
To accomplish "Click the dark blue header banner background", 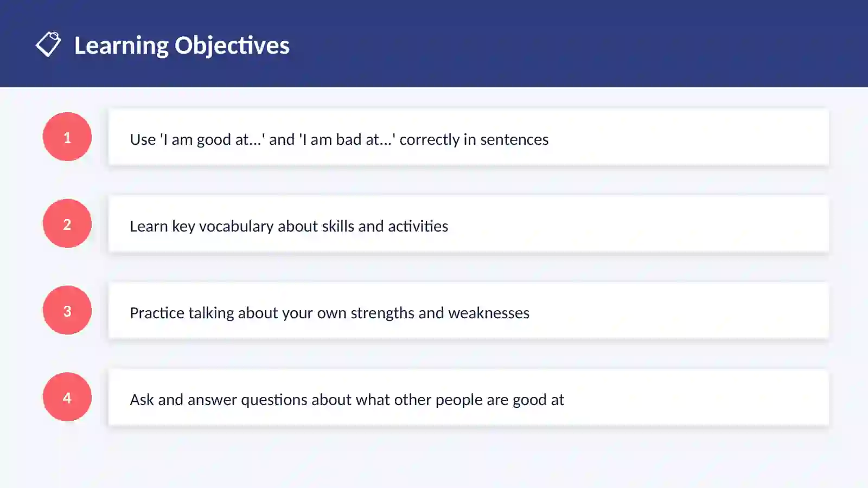I will (542, 43).
